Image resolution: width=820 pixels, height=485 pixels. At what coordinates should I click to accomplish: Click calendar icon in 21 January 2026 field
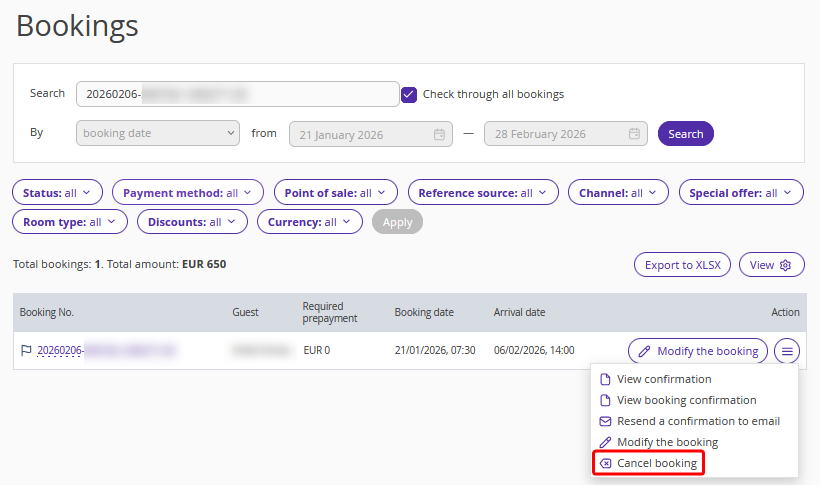pyautogui.click(x=439, y=134)
